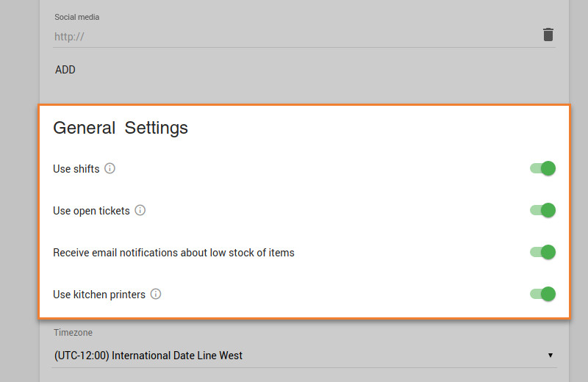The width and height of the screenshot is (588, 382).
Task: Click the General Settings heading
Action: [x=121, y=128]
